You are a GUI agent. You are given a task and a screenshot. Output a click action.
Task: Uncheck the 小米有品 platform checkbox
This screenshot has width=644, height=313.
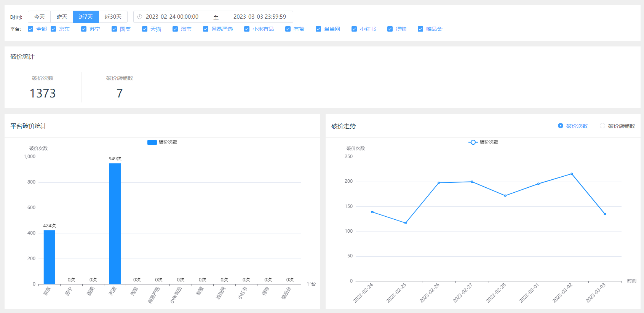[247, 29]
